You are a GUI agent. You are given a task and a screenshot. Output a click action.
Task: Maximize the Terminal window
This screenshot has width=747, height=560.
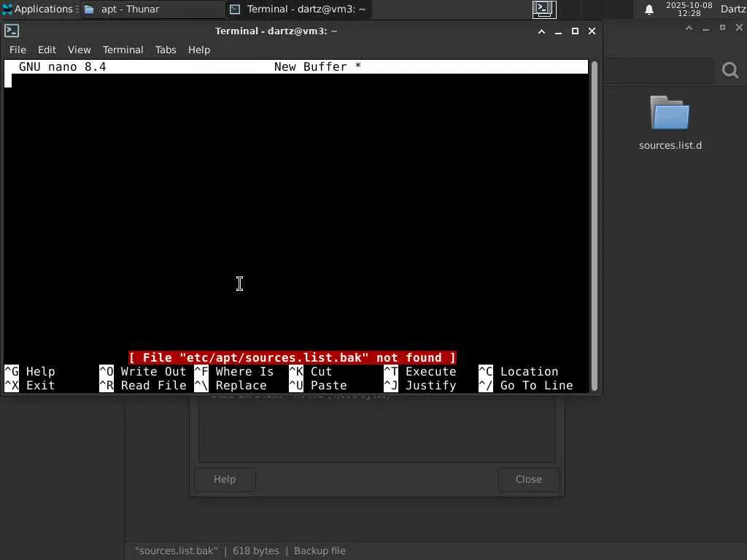[x=575, y=31]
